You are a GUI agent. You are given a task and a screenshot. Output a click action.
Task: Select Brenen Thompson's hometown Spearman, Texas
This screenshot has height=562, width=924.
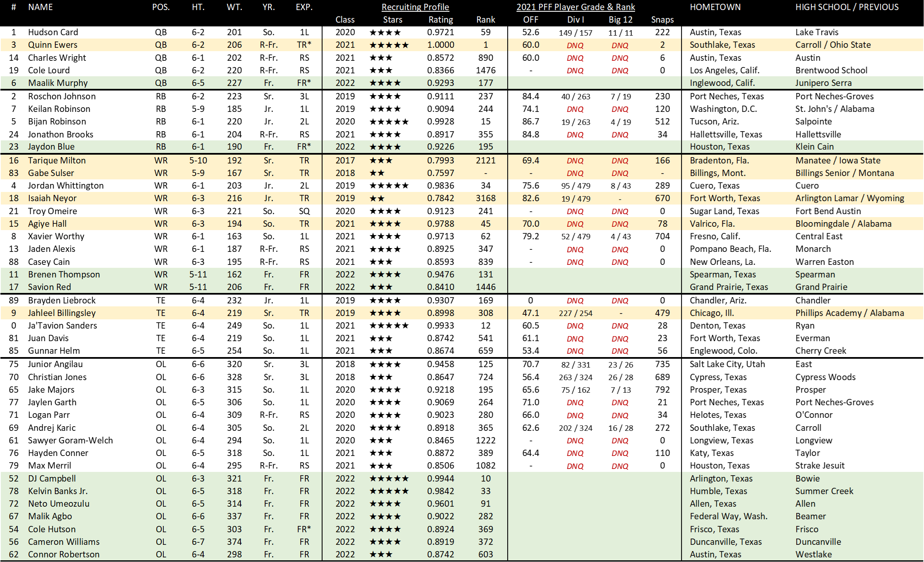click(723, 275)
